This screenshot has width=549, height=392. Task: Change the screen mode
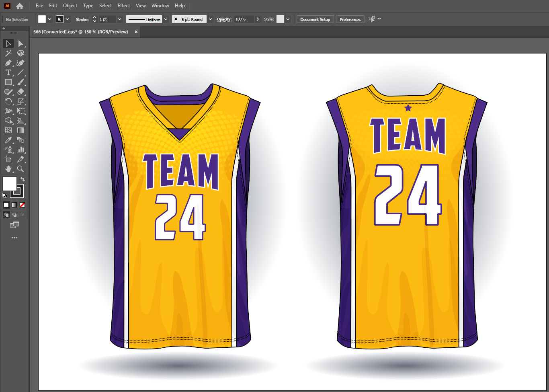pyautogui.click(x=14, y=225)
